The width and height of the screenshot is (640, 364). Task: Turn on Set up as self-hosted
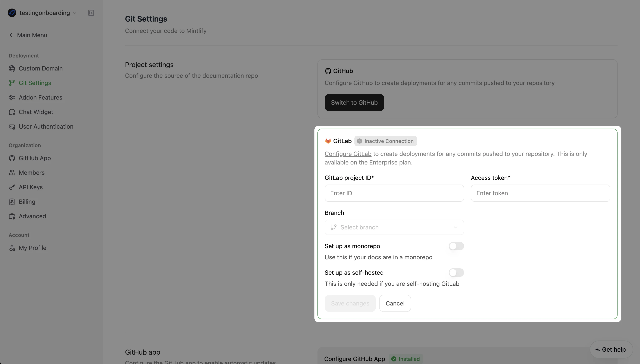click(x=456, y=272)
